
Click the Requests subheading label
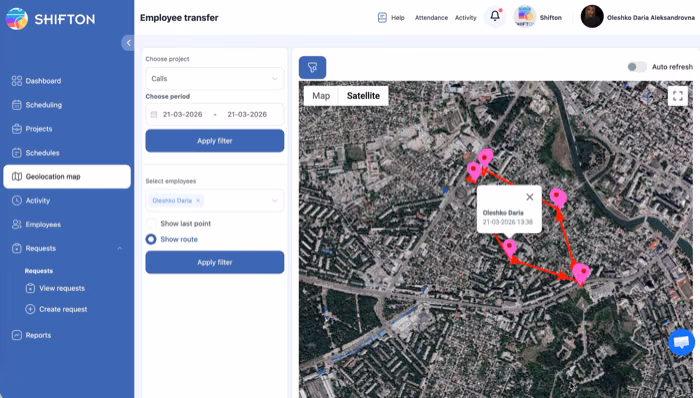39,271
